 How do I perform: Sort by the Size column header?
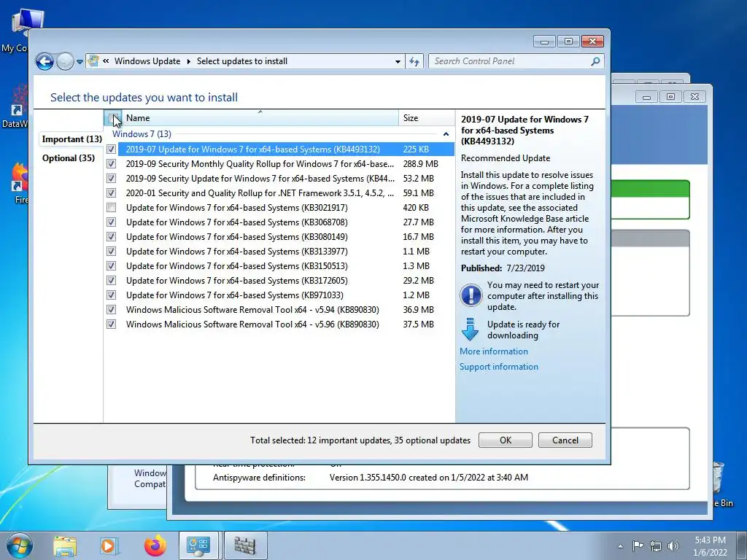point(426,118)
